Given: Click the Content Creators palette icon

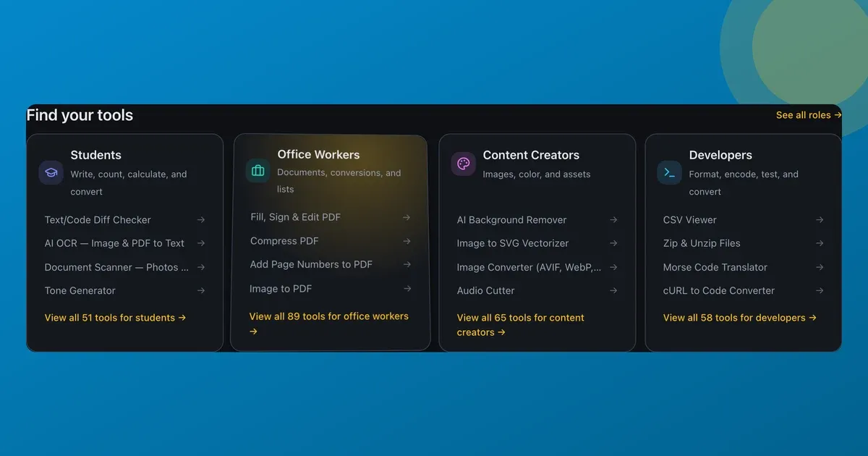Looking at the screenshot, I should pos(464,164).
